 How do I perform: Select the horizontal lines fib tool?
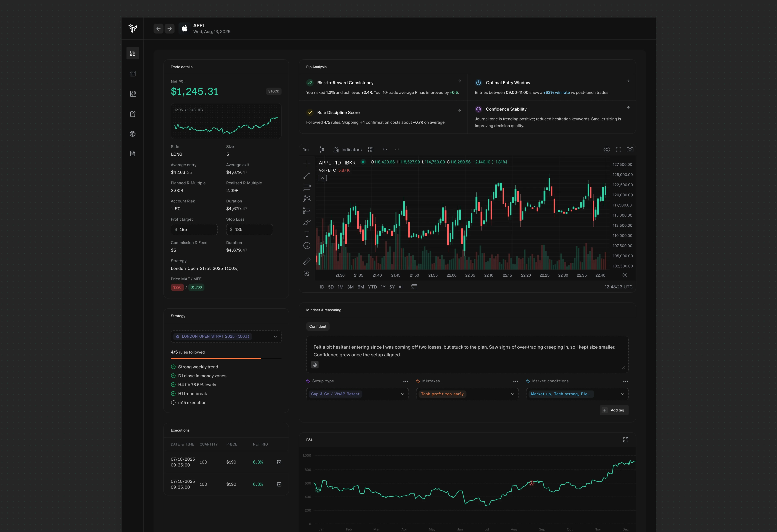click(307, 187)
